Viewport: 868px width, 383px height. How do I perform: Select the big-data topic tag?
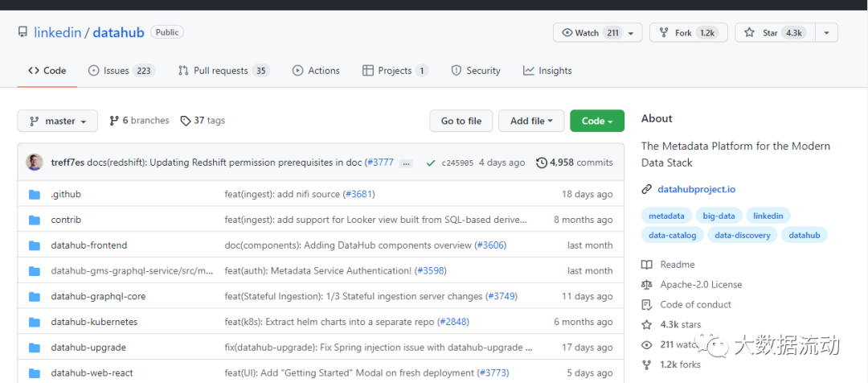click(719, 216)
